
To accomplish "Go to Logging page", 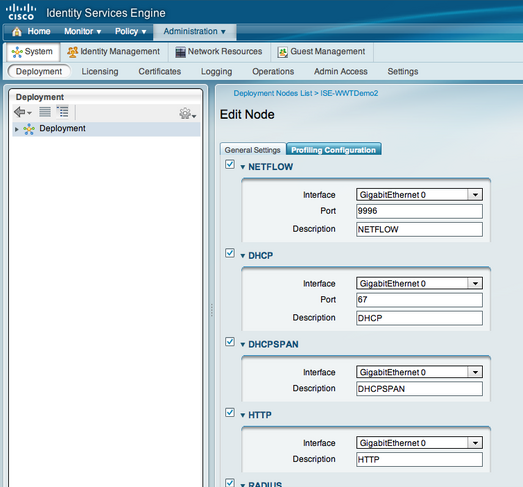I will (x=216, y=71).
